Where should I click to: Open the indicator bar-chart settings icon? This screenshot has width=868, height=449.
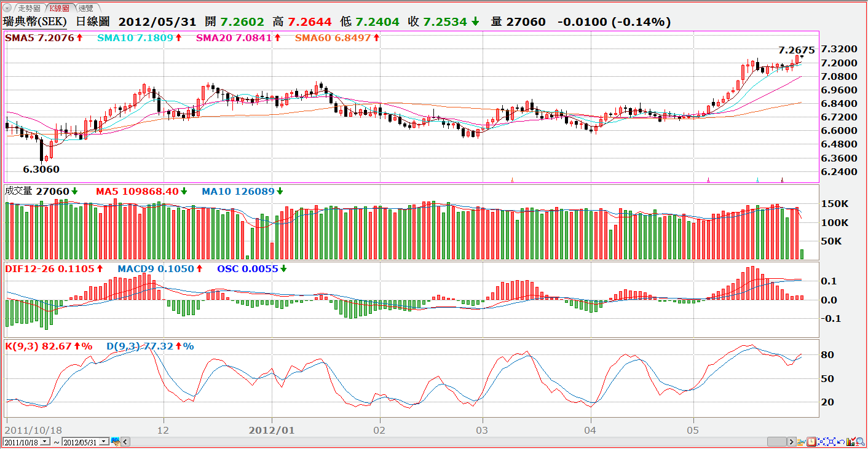(851, 442)
